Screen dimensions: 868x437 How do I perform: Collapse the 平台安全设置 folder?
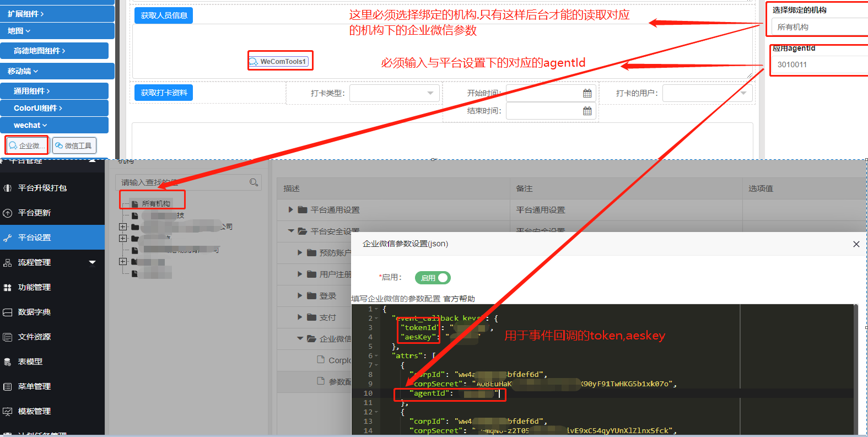click(290, 231)
